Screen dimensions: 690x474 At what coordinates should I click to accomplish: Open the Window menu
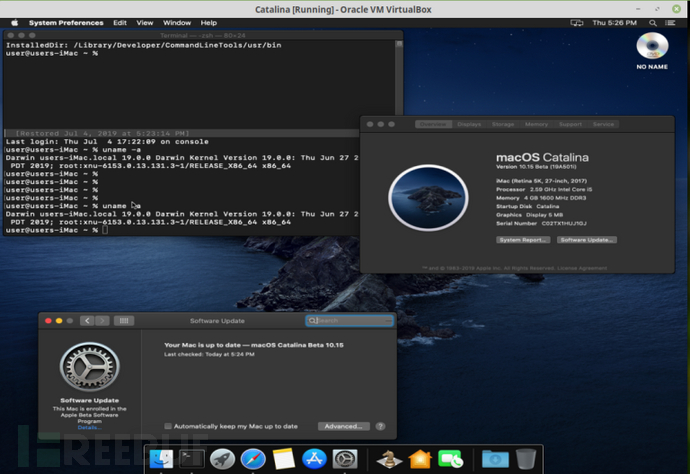[x=177, y=23]
